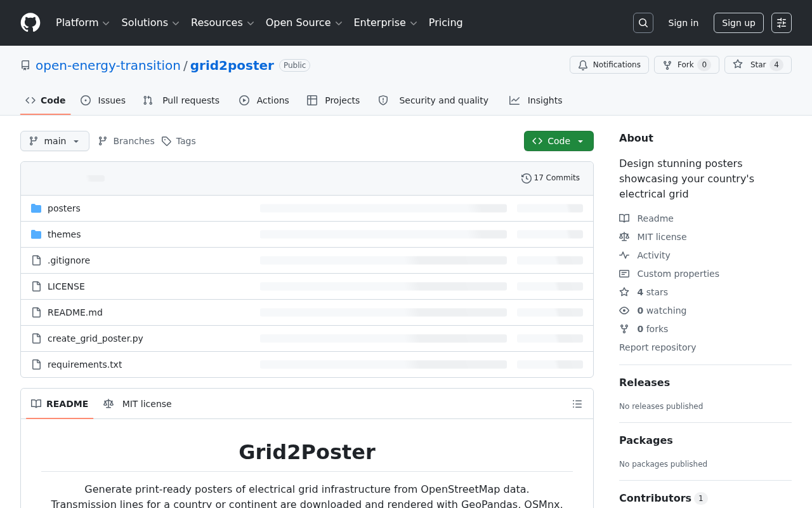Click the file icon next to create_grid_poster.py
Screen dimensions: 812x508
tap(36, 338)
